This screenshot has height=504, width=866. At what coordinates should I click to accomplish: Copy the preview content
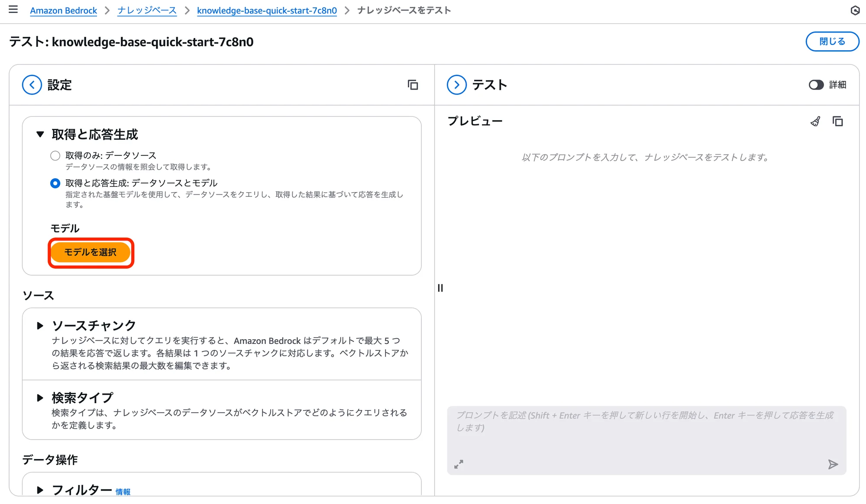pyautogui.click(x=838, y=122)
